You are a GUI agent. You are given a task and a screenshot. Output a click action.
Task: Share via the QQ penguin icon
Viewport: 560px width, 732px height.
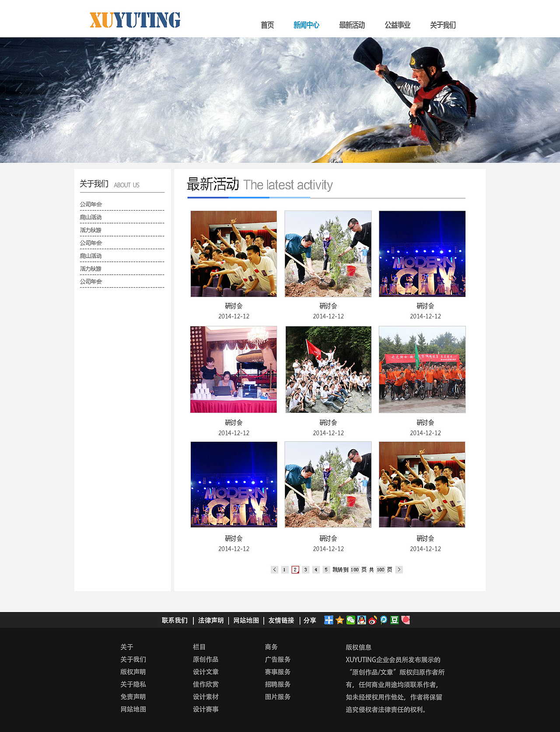[x=361, y=620]
